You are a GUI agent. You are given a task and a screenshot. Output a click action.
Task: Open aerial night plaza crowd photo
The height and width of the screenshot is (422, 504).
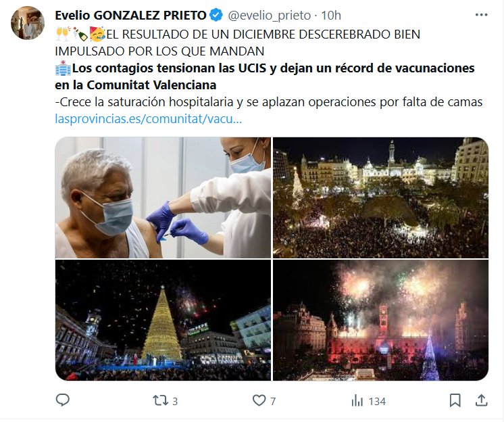click(x=380, y=197)
